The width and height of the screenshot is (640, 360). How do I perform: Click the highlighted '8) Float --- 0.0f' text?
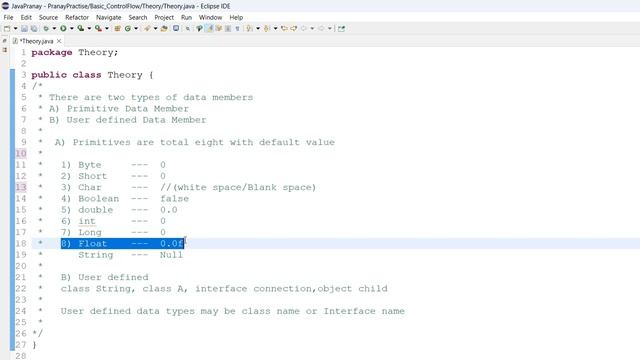click(x=122, y=244)
